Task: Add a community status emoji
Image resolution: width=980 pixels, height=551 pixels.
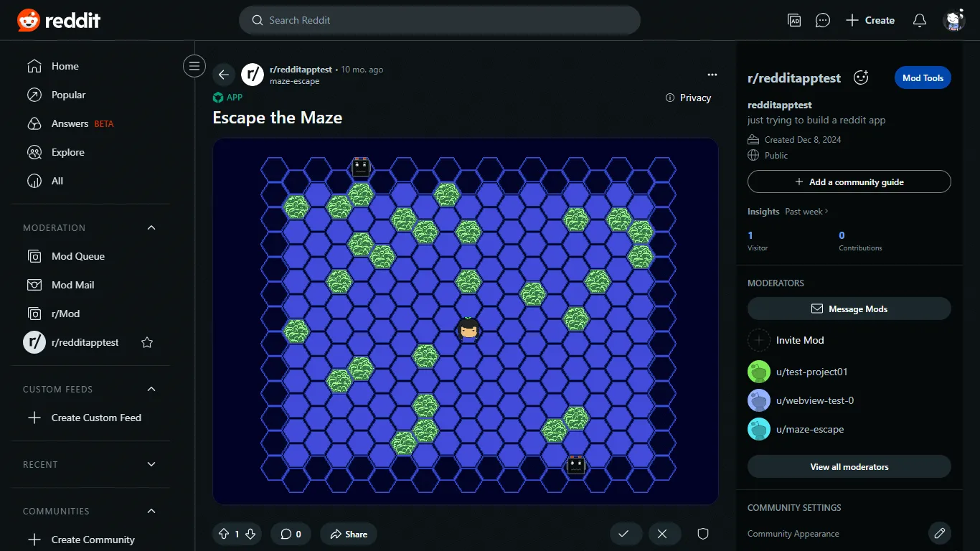Action: click(x=860, y=77)
